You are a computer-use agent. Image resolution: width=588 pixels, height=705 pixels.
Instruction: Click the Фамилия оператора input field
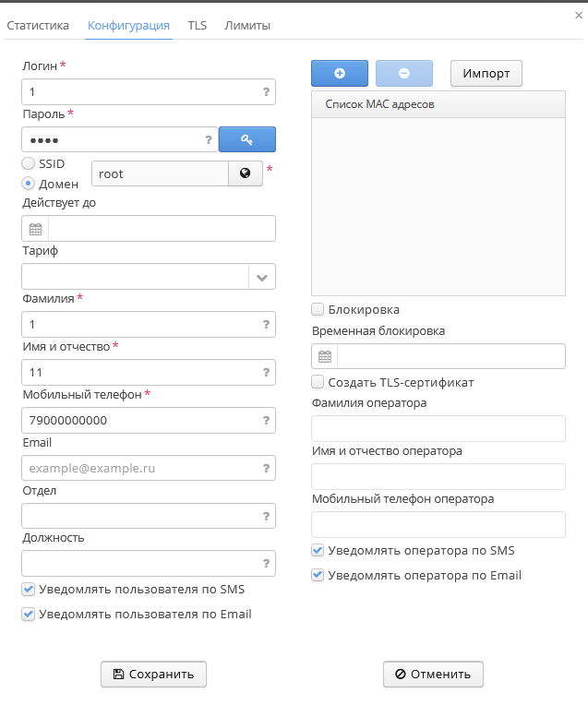click(x=438, y=429)
